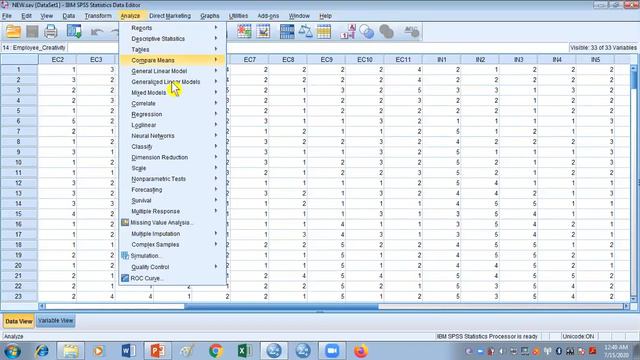Select the EC11 column header
The width and height of the screenshot is (640, 360).
[x=403, y=60]
